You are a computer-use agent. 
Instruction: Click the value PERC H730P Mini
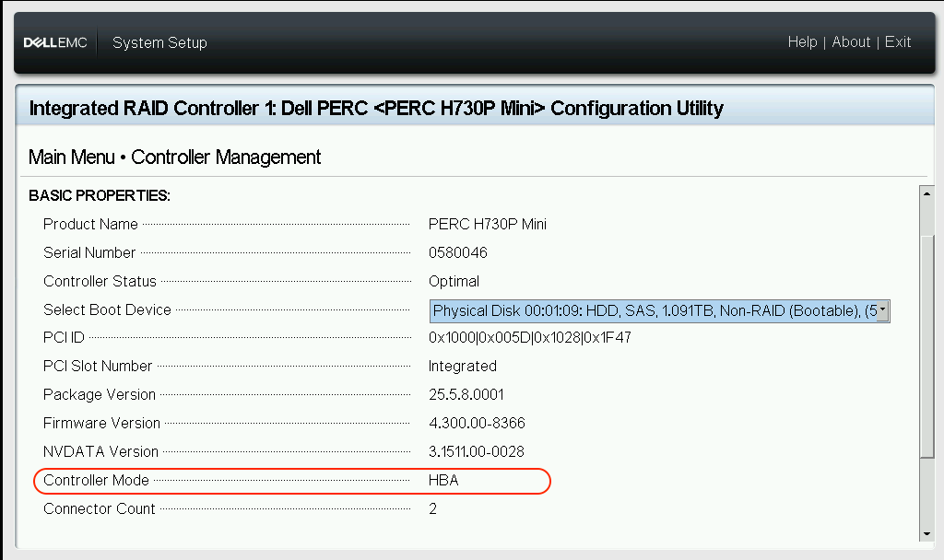pos(487,225)
